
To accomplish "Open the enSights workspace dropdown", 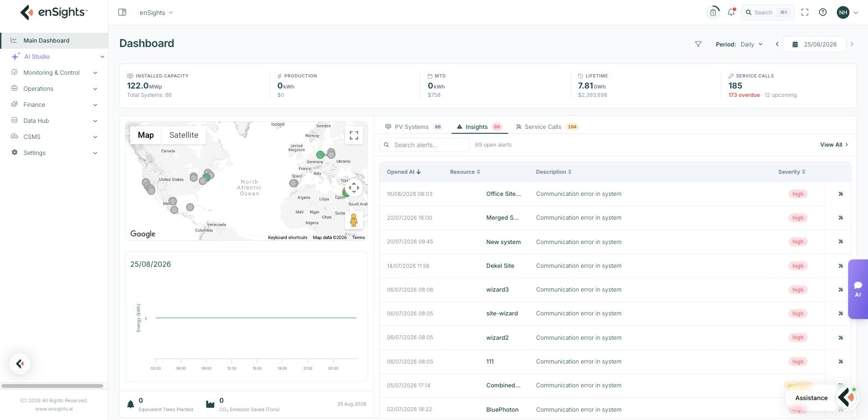I will (x=156, y=12).
